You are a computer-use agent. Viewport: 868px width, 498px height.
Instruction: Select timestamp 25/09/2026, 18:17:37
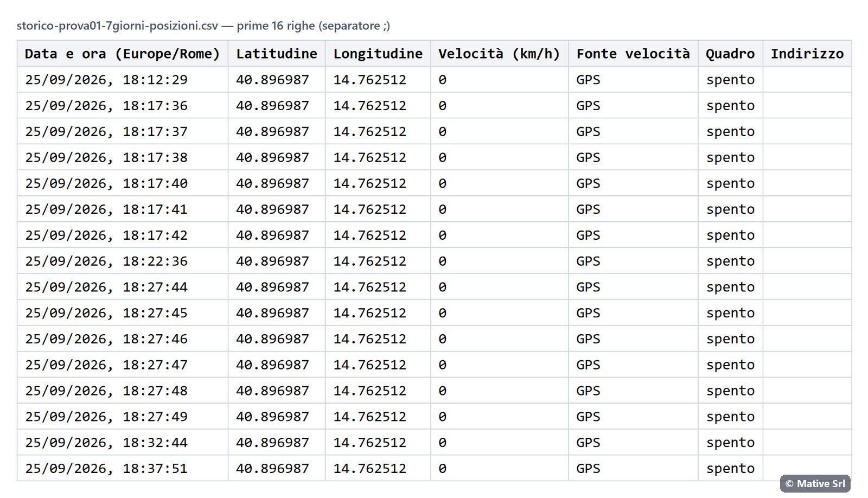(106, 132)
